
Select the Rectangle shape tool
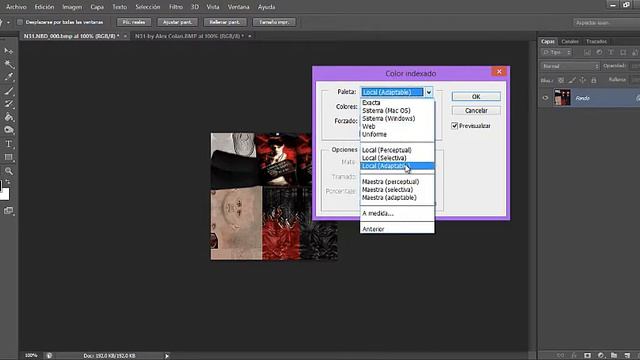point(8,157)
